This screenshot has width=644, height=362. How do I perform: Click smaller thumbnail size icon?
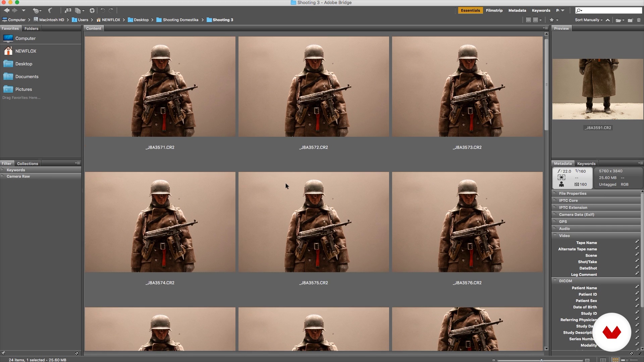click(493, 360)
